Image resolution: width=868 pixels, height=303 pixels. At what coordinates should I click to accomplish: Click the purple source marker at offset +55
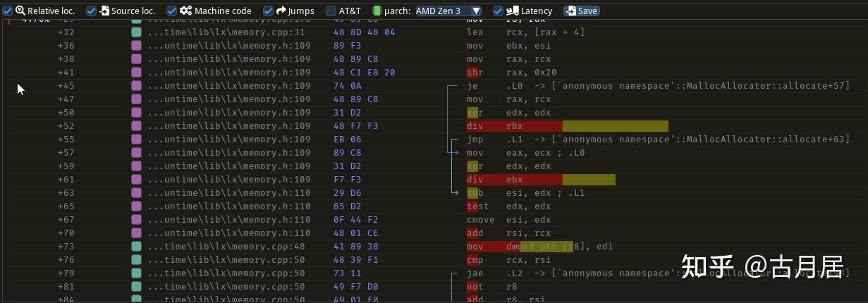tap(136, 139)
